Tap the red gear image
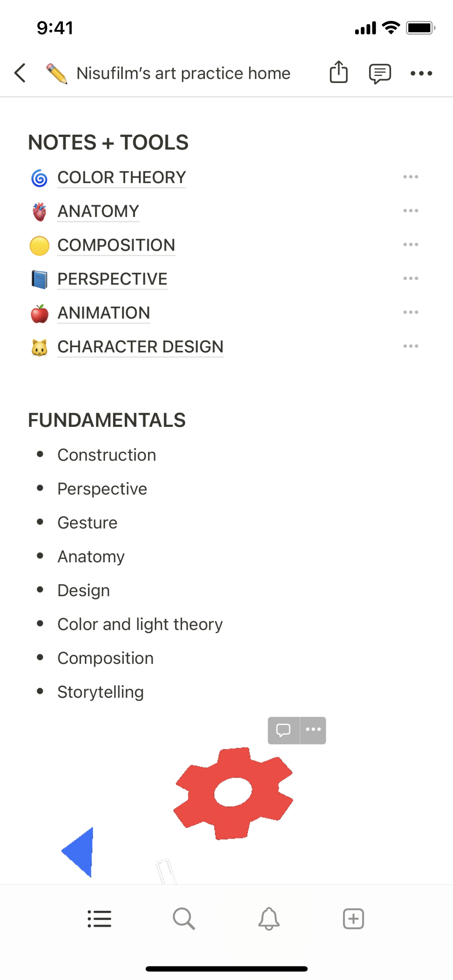This screenshot has height=980, width=453. (x=234, y=793)
